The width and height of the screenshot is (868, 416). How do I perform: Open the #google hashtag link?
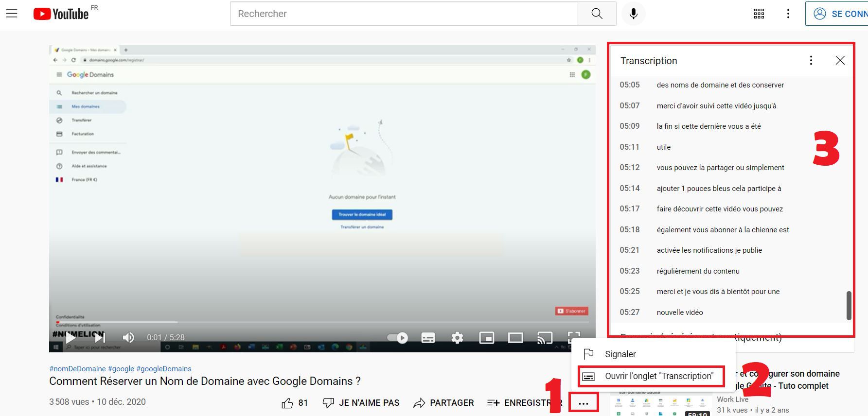pyautogui.click(x=121, y=369)
